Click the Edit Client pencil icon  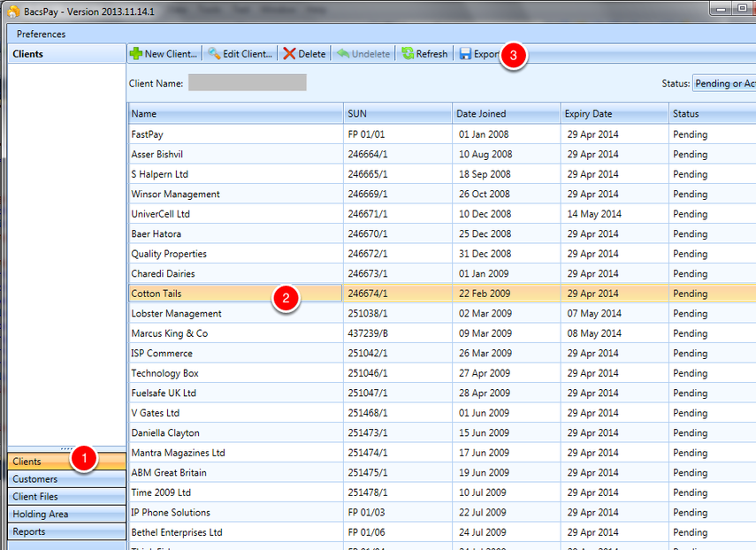214,54
